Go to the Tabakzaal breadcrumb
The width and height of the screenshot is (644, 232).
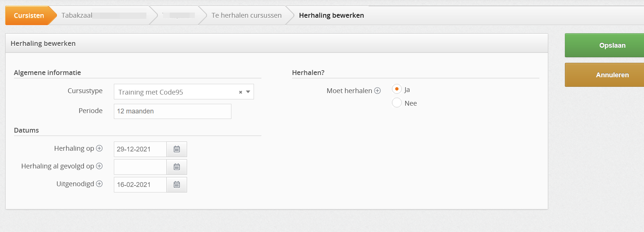pyautogui.click(x=104, y=16)
